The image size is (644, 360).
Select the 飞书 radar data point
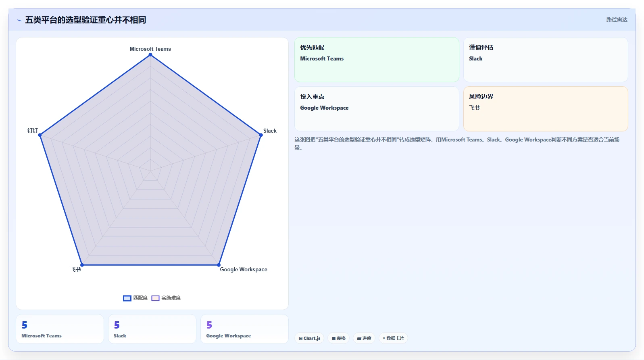point(82,265)
